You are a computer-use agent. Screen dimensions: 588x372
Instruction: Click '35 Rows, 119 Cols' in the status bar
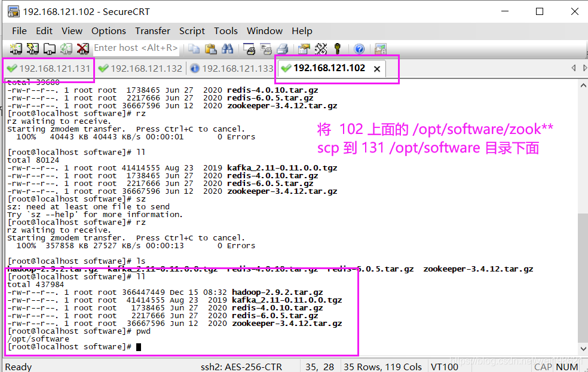382,367
